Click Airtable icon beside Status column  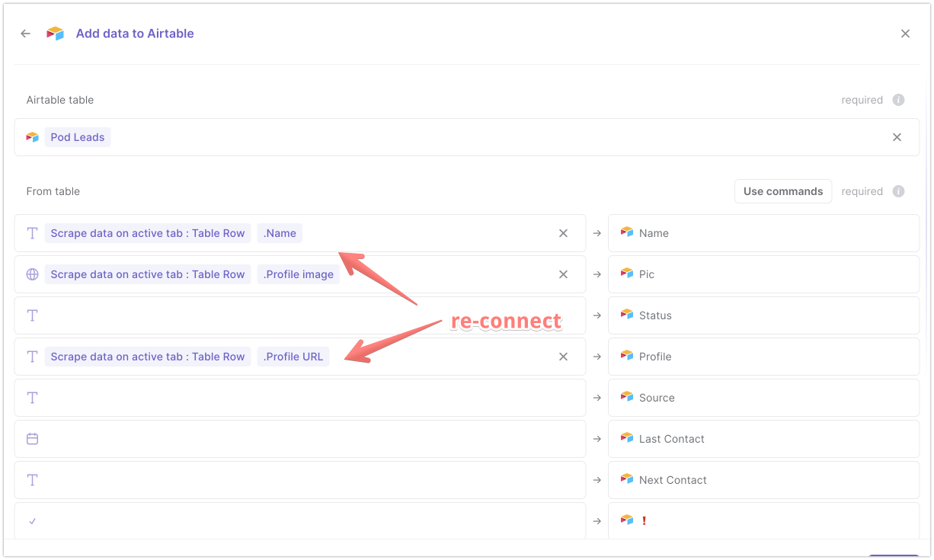627,315
